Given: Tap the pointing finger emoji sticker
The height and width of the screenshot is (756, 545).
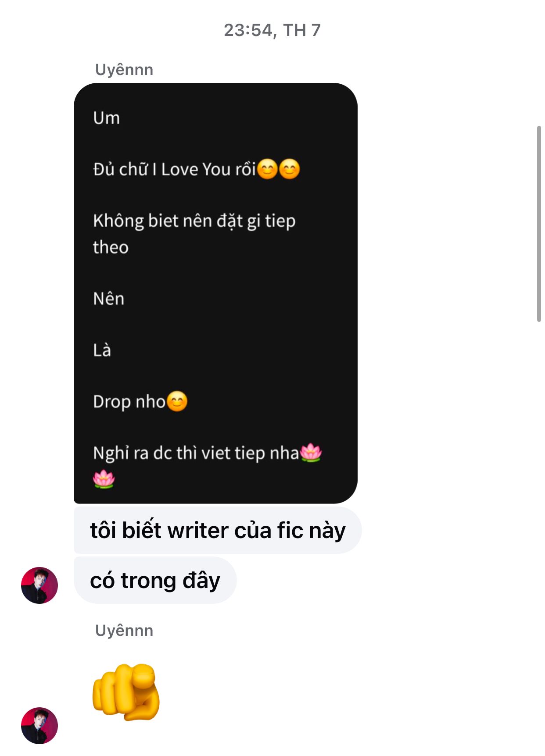Looking at the screenshot, I should pos(126,692).
